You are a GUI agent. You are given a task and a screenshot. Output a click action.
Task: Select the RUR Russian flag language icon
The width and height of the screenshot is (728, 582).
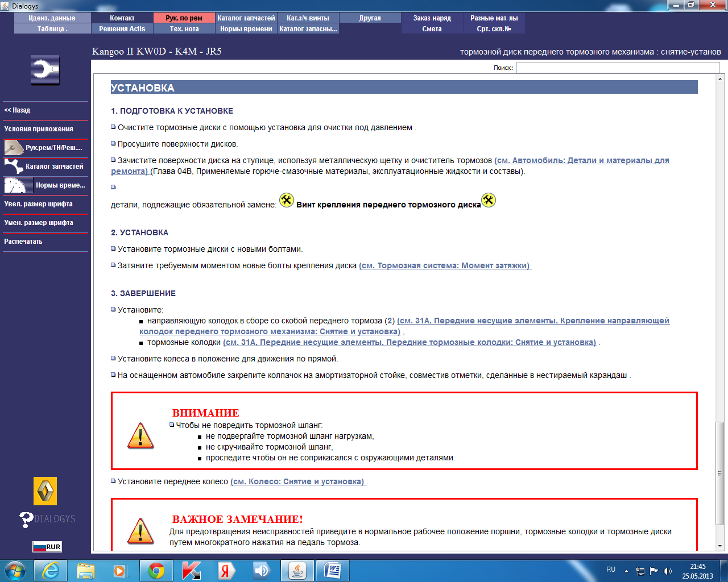point(47,547)
